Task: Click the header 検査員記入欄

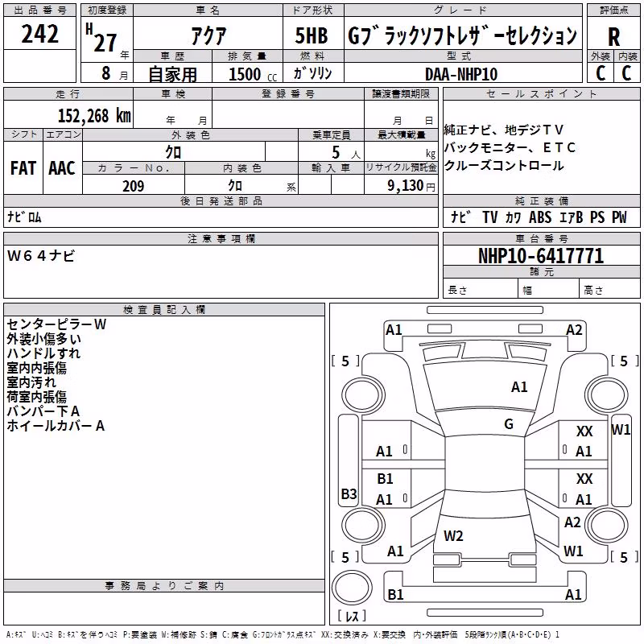Action: 164,310
